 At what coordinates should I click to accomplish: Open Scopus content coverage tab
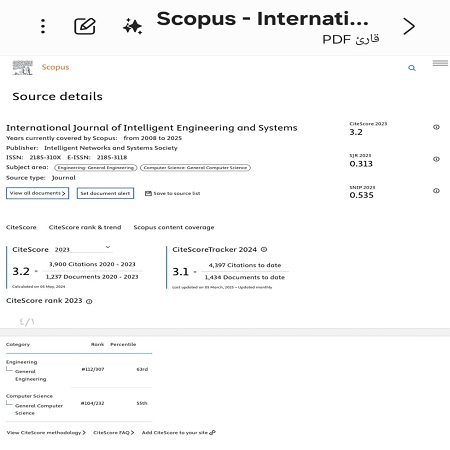coord(174,227)
